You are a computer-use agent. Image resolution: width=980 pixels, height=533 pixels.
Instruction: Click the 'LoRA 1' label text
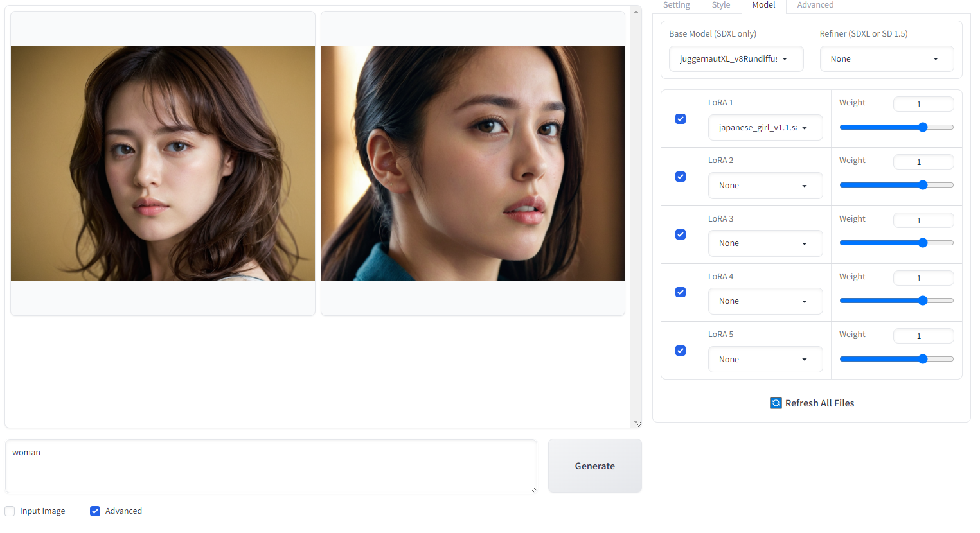[x=720, y=102]
